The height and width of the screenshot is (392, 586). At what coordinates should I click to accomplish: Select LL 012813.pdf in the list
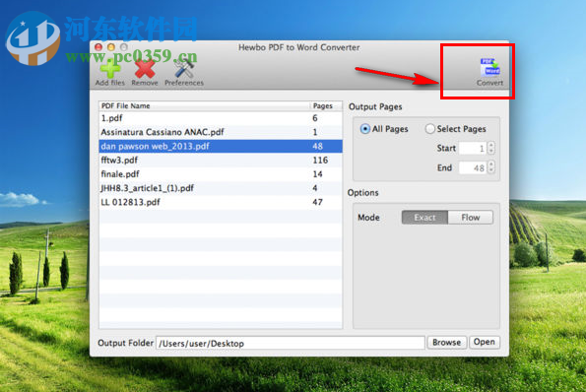coord(221,202)
